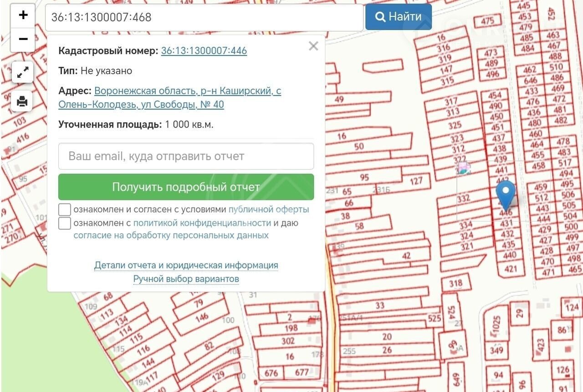Open политикой конфиденциальности link

[202, 223]
